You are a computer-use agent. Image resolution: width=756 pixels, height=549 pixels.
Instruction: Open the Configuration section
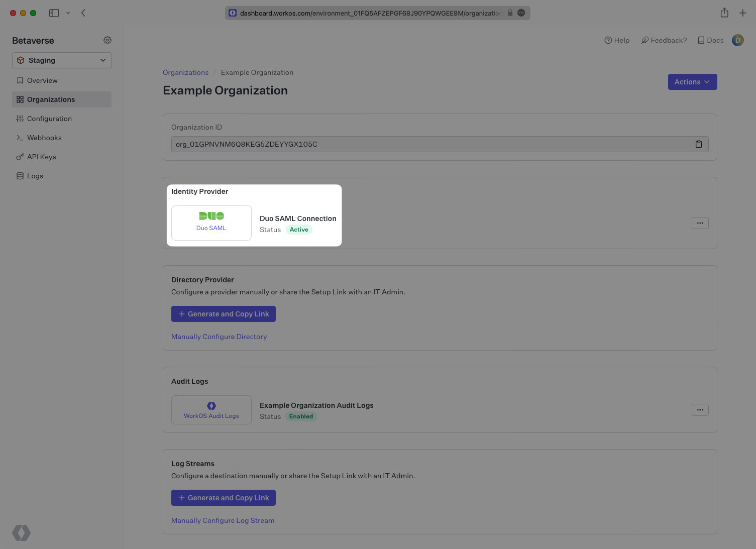point(49,119)
